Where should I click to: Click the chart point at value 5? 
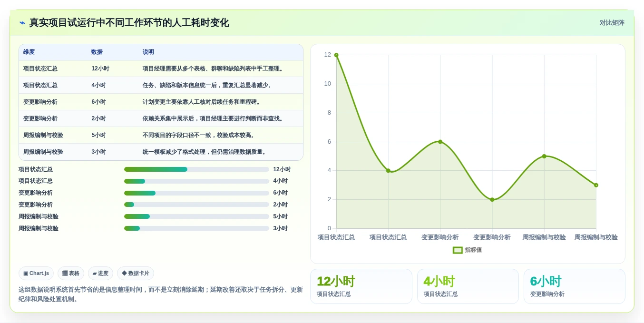click(544, 156)
